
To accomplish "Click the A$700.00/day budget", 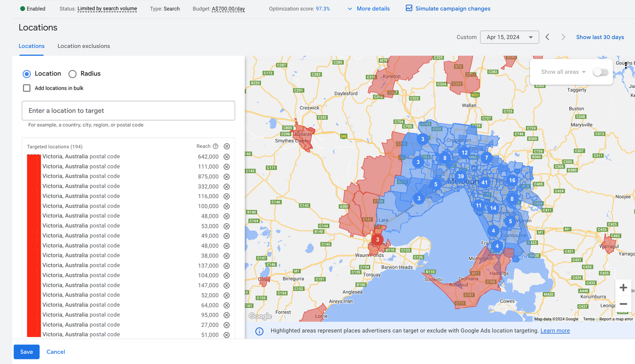I will [228, 9].
